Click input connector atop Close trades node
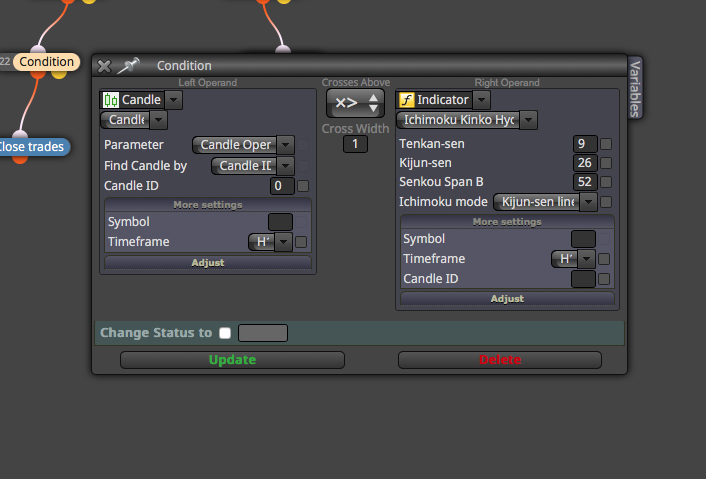The height and width of the screenshot is (479, 706). pos(20,134)
